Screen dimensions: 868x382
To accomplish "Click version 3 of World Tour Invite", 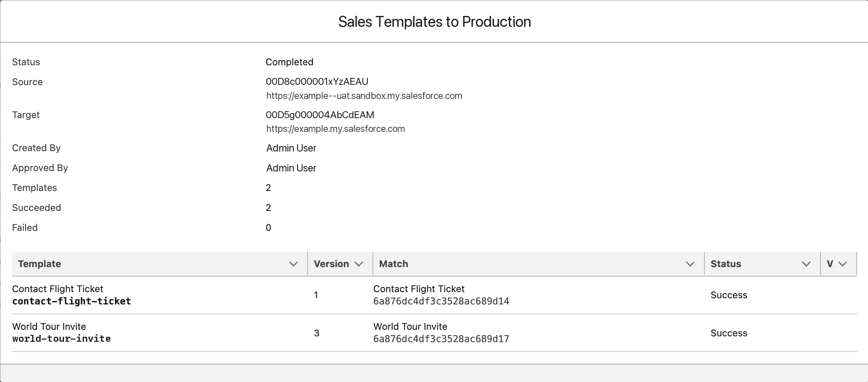I will pos(317,333).
